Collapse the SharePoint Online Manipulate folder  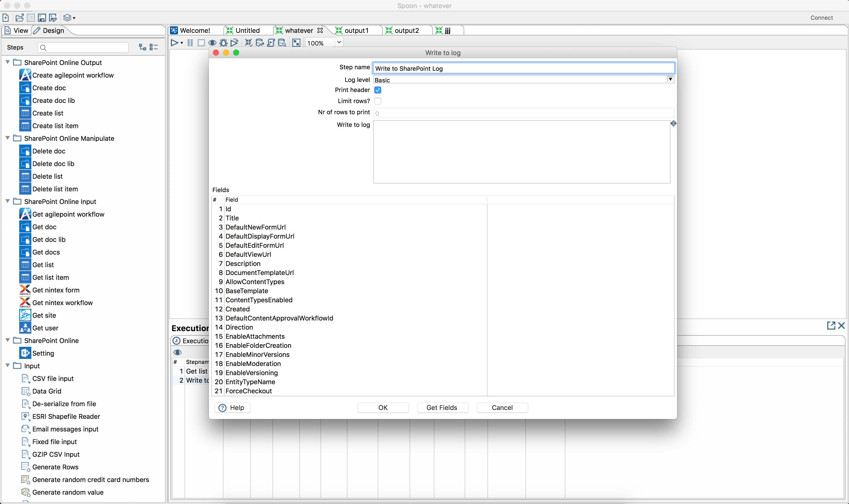coord(8,138)
